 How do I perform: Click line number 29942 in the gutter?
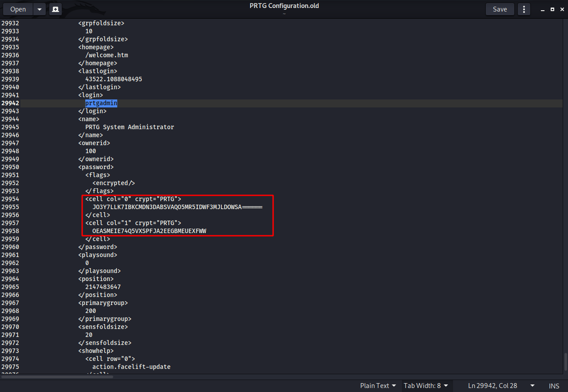click(10, 103)
